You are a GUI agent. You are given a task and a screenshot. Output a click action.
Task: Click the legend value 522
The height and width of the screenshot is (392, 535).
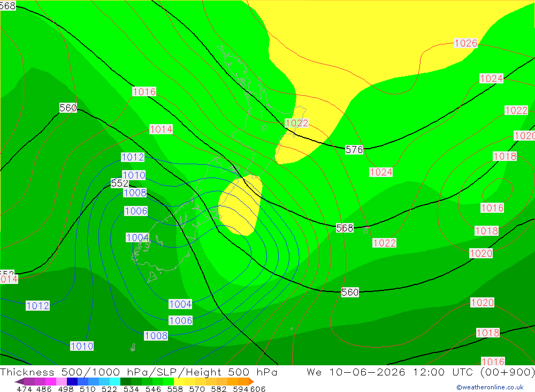tap(109, 389)
